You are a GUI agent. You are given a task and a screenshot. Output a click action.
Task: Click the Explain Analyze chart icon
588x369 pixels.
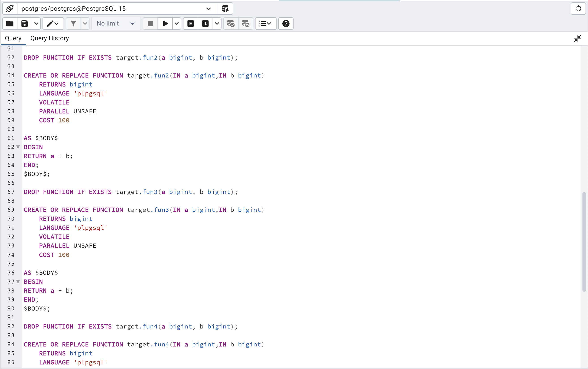point(205,24)
